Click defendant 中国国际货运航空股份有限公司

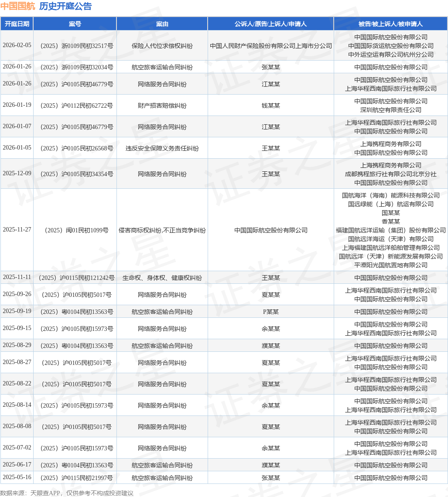click(x=390, y=46)
